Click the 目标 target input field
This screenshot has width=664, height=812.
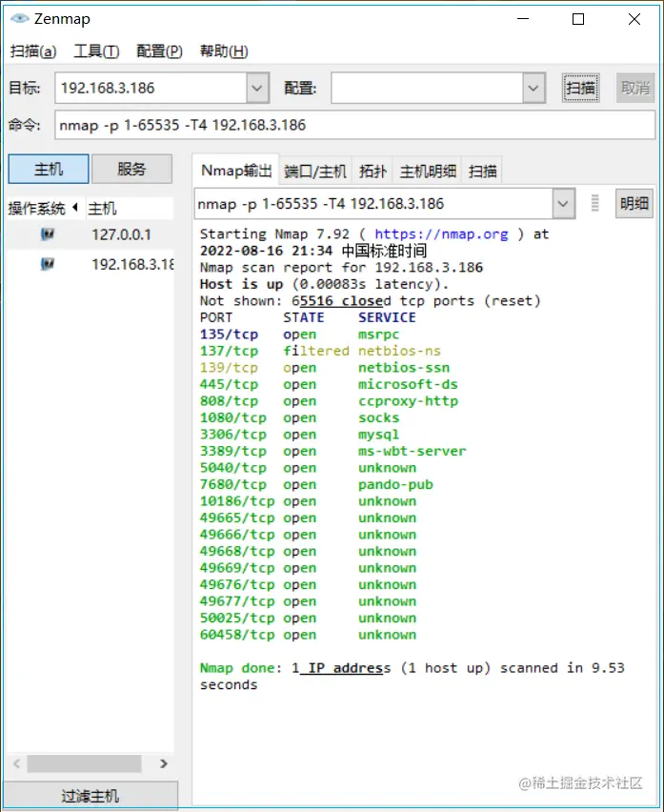(151, 88)
